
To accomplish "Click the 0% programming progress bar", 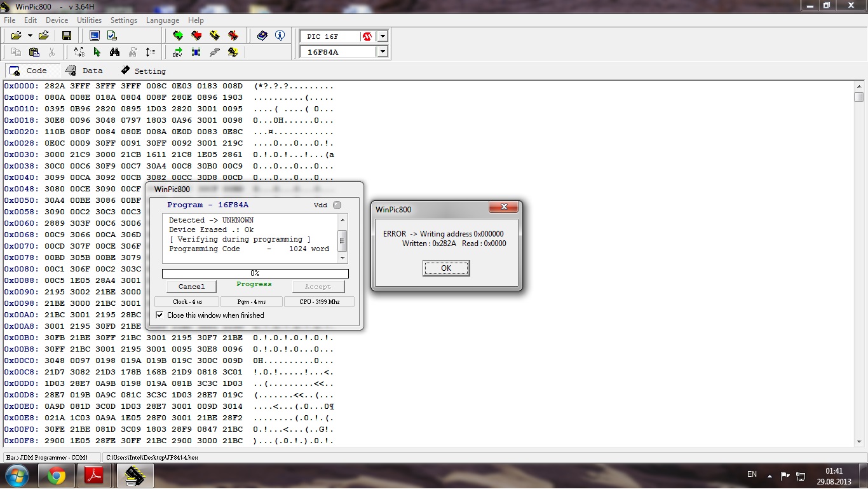I will click(x=255, y=273).
